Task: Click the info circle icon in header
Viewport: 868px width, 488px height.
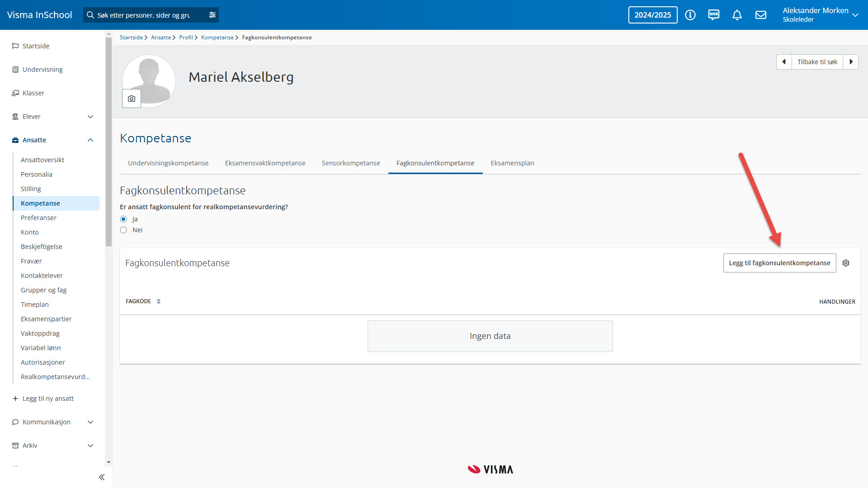Action: click(690, 15)
